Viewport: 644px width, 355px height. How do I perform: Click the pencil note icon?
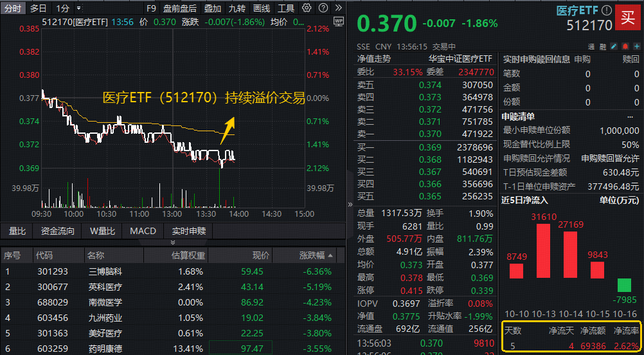(x=613, y=47)
